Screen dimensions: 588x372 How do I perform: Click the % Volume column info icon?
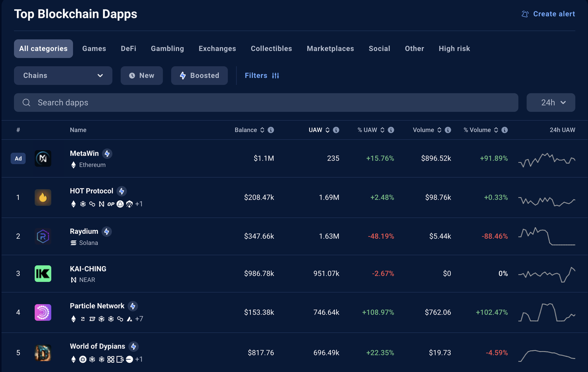tap(505, 130)
